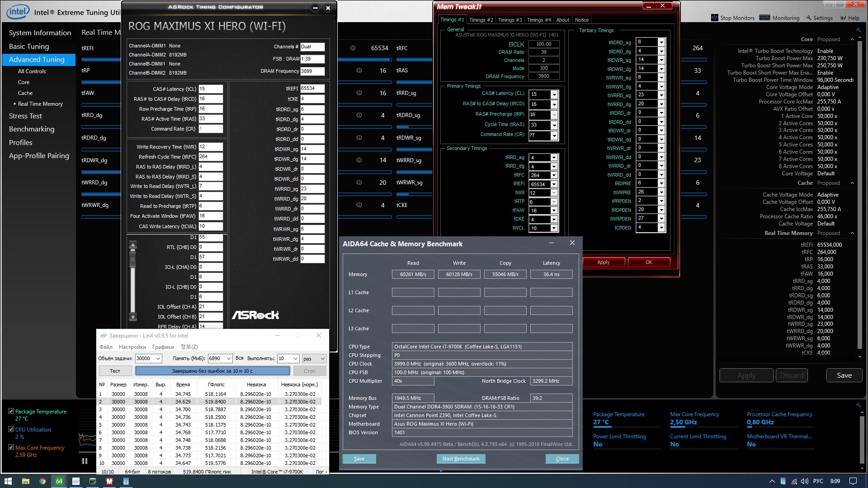The image size is (868, 488).
Task: Pause the monitoring graph
Action: (x=85, y=461)
